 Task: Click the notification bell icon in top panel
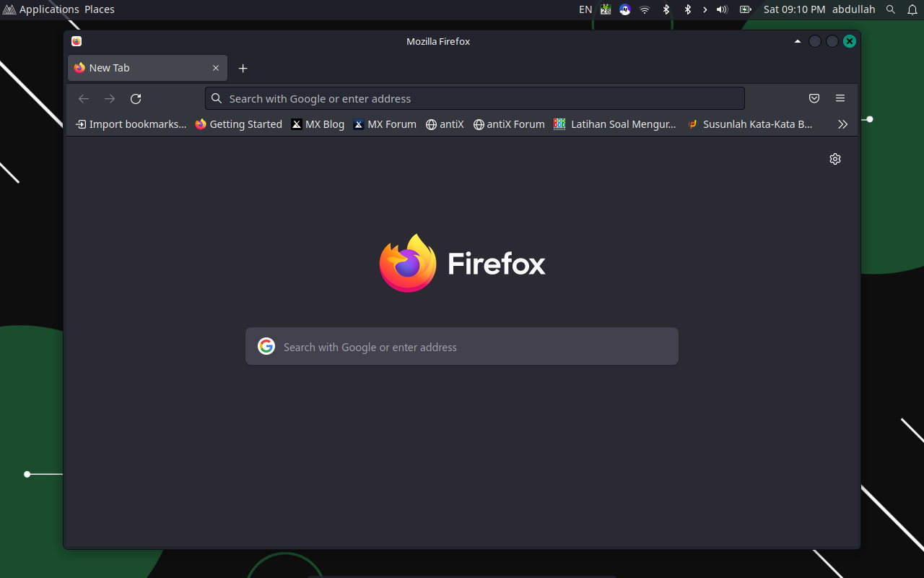click(x=912, y=9)
